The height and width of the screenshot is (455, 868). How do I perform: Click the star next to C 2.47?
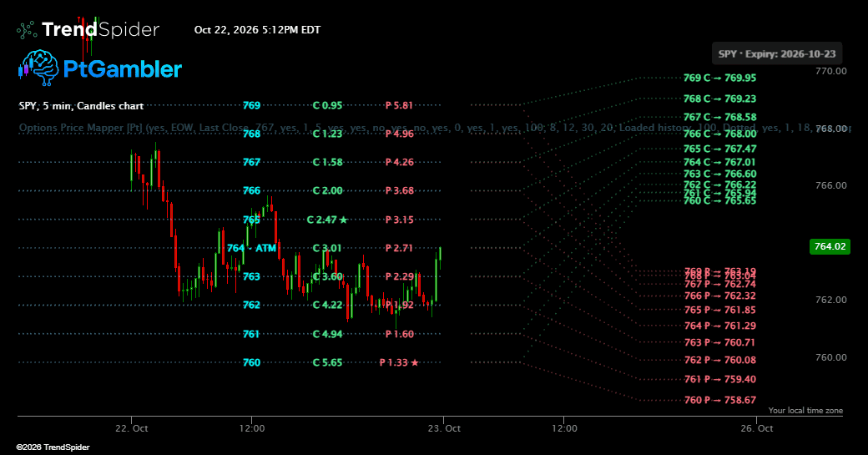344,220
